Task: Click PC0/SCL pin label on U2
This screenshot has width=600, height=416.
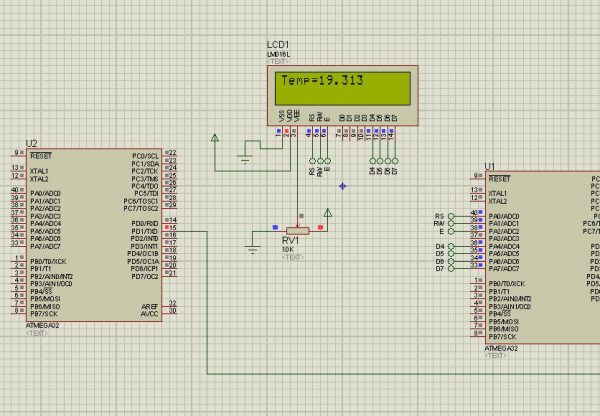Action: point(145,156)
